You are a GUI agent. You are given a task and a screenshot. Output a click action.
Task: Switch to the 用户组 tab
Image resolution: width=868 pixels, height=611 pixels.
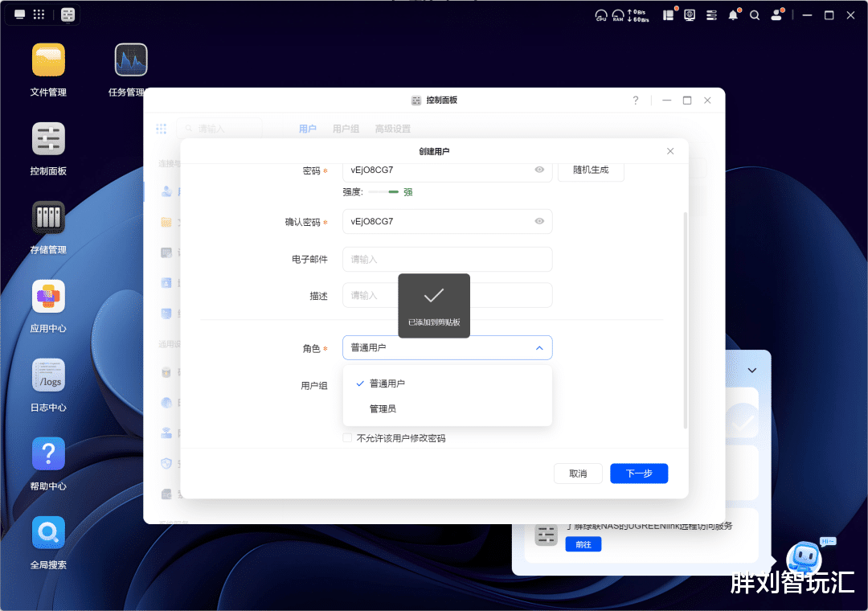346,129
